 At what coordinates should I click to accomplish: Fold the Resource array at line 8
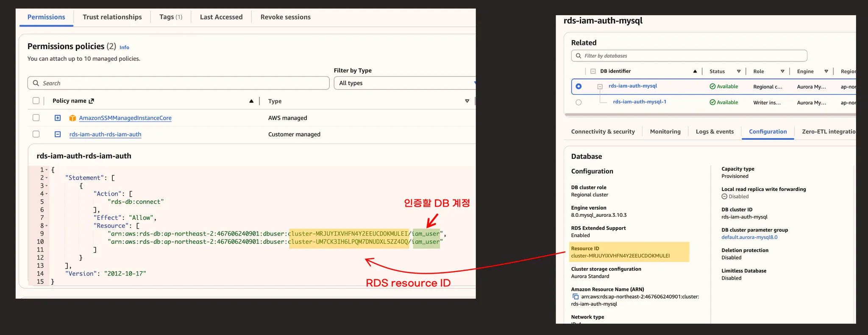pyautogui.click(x=47, y=226)
